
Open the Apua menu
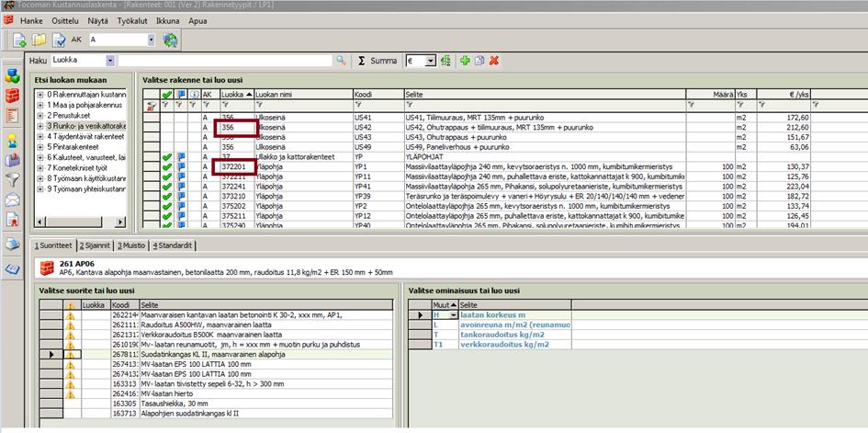(x=197, y=21)
